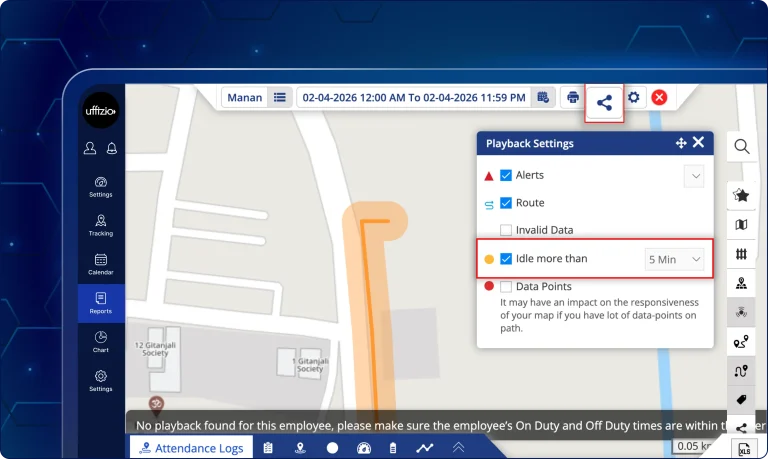The width and height of the screenshot is (768, 459).
Task: Open the calendar date picker icon
Action: click(x=543, y=97)
